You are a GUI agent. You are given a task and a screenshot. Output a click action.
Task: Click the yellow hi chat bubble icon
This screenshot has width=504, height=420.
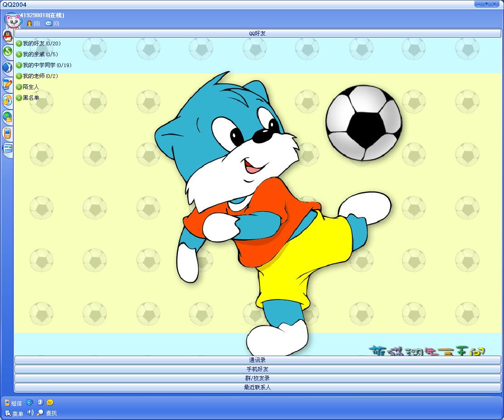click(50, 402)
